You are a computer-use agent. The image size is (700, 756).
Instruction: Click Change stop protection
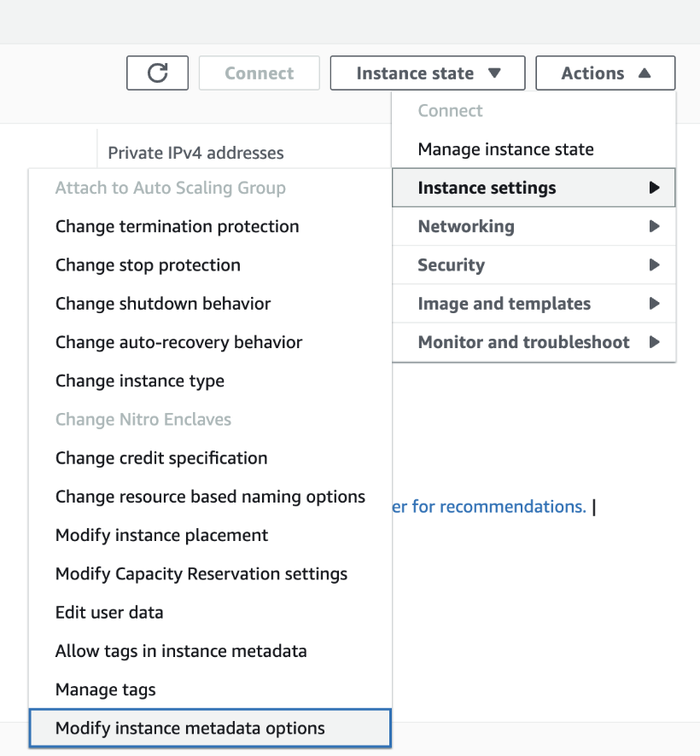point(148,265)
